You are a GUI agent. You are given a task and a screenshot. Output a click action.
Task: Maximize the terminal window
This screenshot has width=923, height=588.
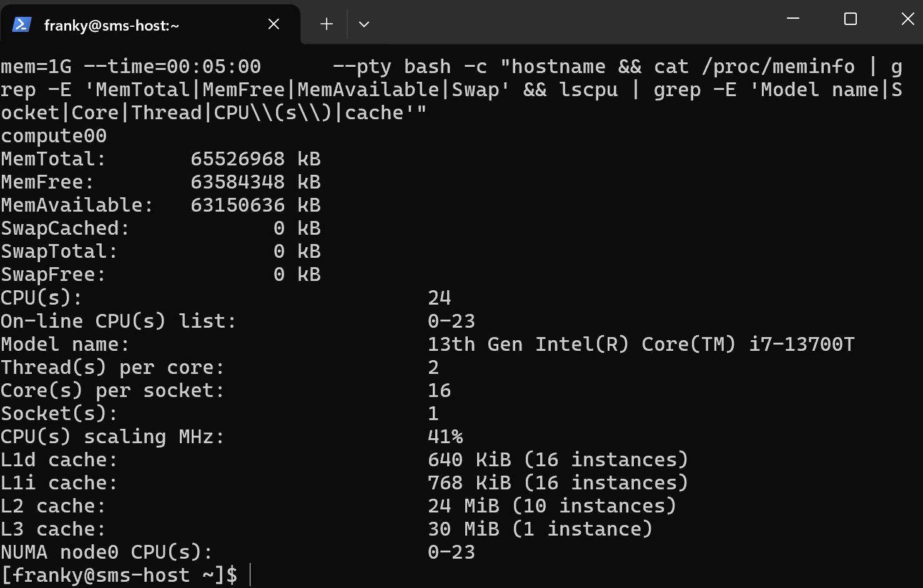(850, 19)
